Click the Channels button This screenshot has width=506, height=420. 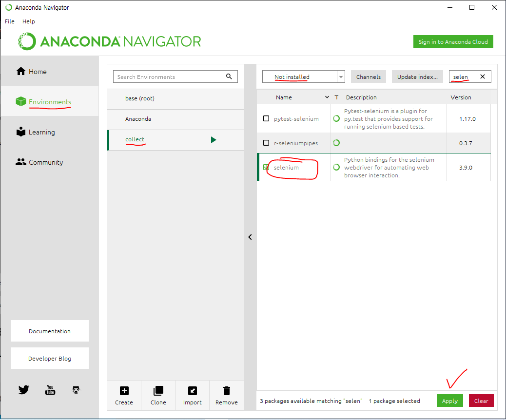[x=368, y=77]
